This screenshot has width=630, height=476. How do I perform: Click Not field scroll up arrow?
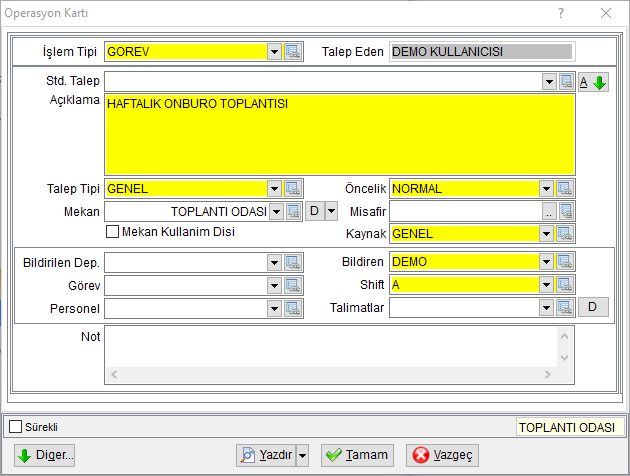click(565, 336)
